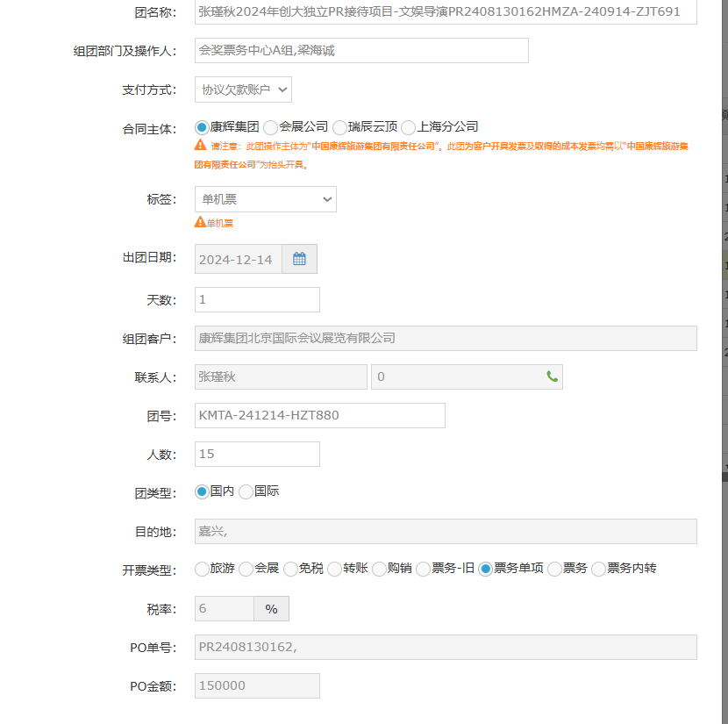Select 会展公司 as contract entity
Image resolution: width=728 pixels, height=724 pixels.
(271, 127)
